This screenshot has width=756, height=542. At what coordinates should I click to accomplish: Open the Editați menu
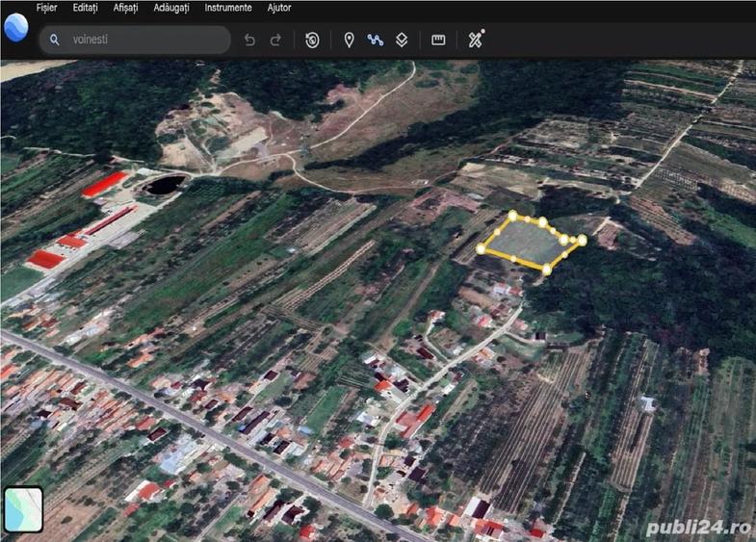[85, 8]
